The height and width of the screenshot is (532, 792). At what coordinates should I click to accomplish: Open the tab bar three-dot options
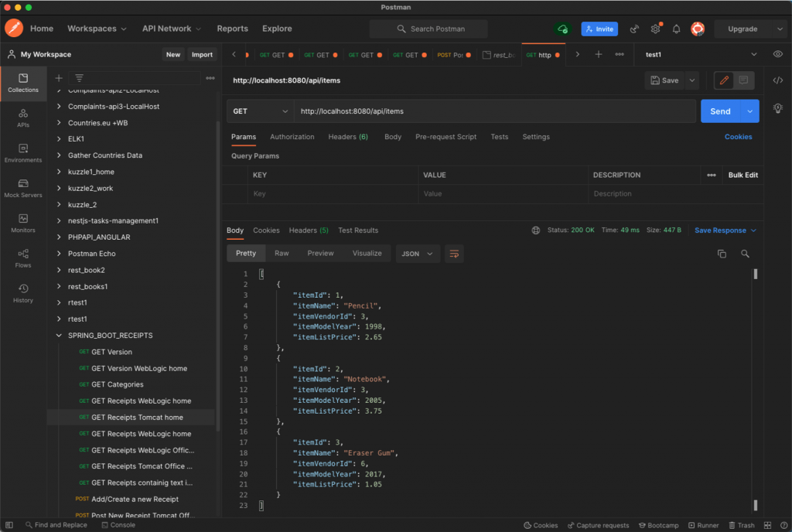click(620, 54)
